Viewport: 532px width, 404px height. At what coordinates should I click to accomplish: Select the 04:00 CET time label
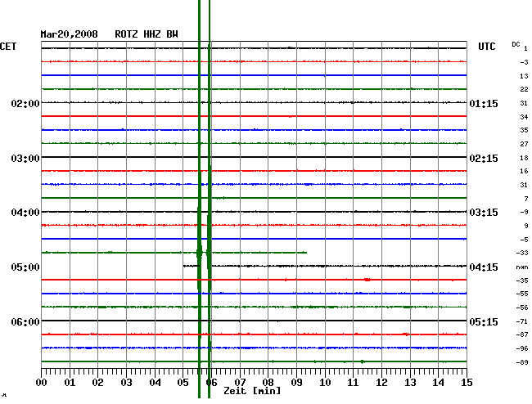25,213
